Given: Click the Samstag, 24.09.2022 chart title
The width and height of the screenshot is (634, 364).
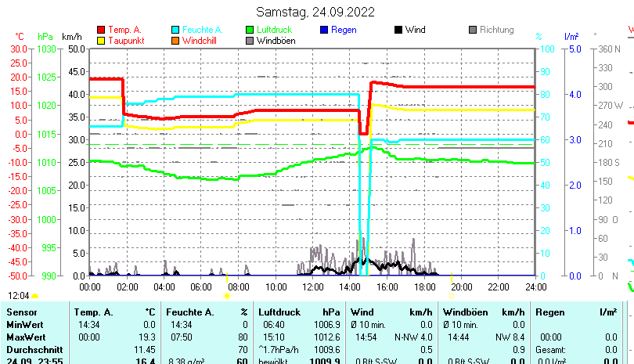Looking at the screenshot, I should (x=315, y=12).
